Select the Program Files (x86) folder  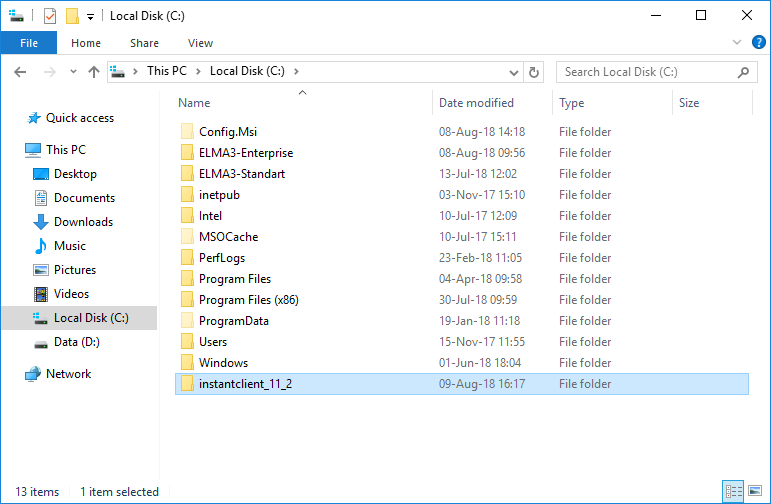tap(248, 300)
